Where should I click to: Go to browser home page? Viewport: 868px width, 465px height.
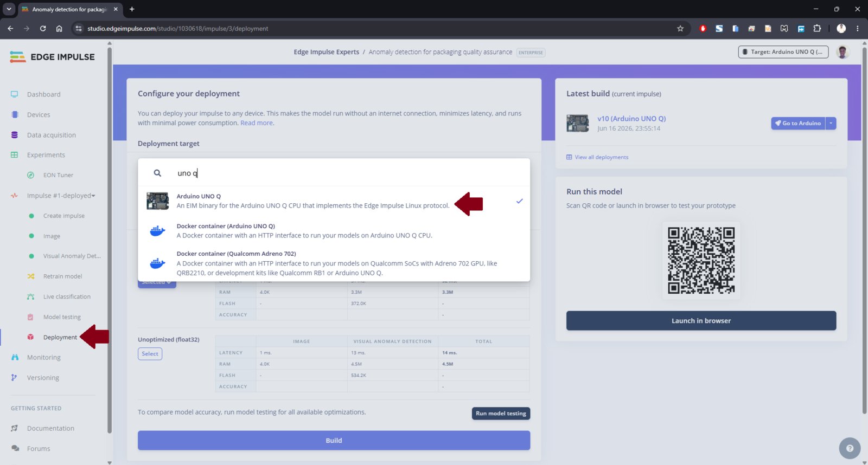[x=59, y=29]
